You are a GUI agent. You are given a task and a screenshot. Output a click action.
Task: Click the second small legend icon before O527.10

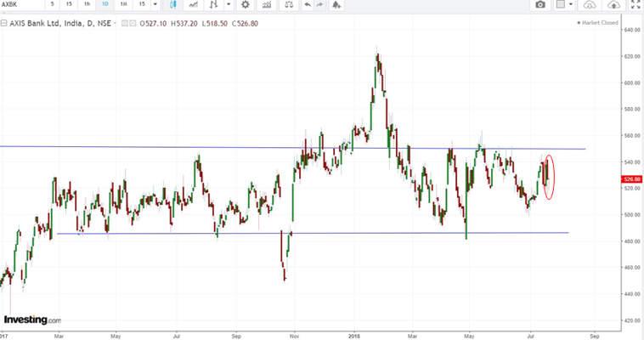click(x=133, y=24)
